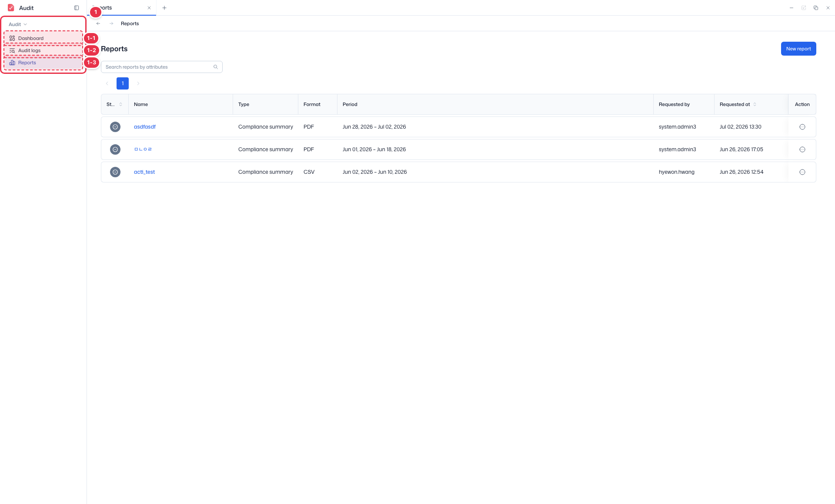
Task: Click the New report button
Action: point(798,49)
